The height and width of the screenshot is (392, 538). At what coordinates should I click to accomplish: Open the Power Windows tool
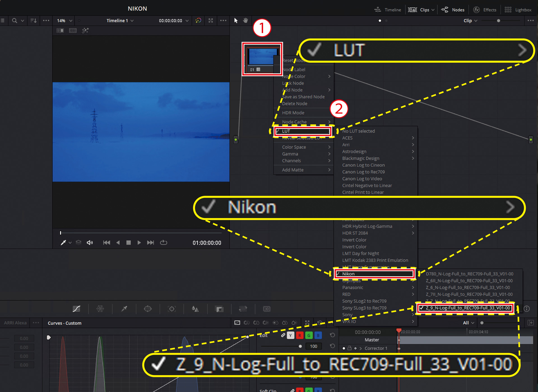148,309
